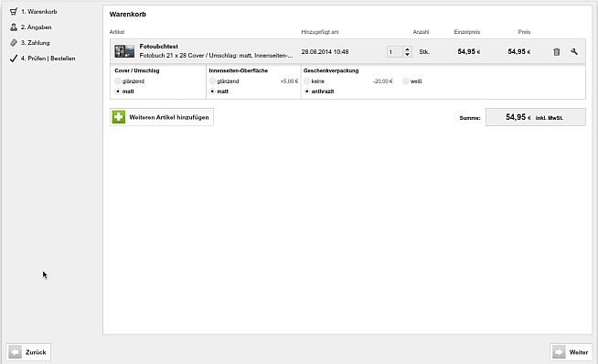Select glänzend for Innenseiten-Oberfläche
The image size is (598, 364).
coord(212,80)
